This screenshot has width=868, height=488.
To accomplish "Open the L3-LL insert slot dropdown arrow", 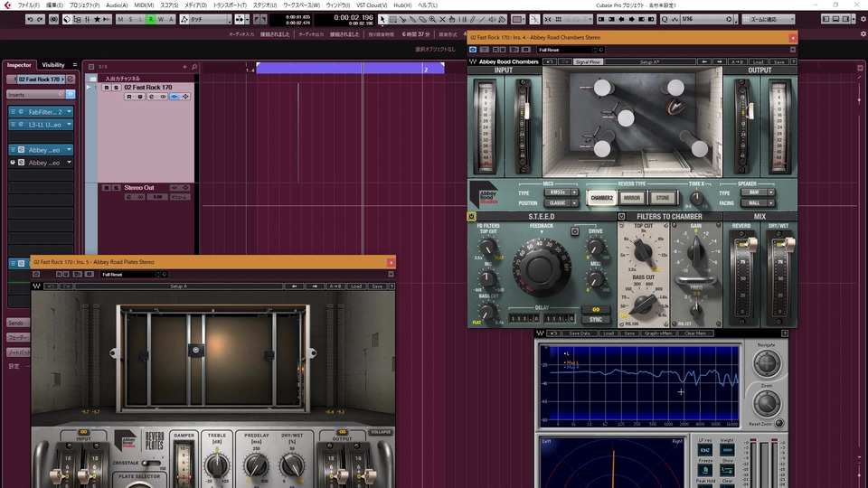I will tap(70, 125).
